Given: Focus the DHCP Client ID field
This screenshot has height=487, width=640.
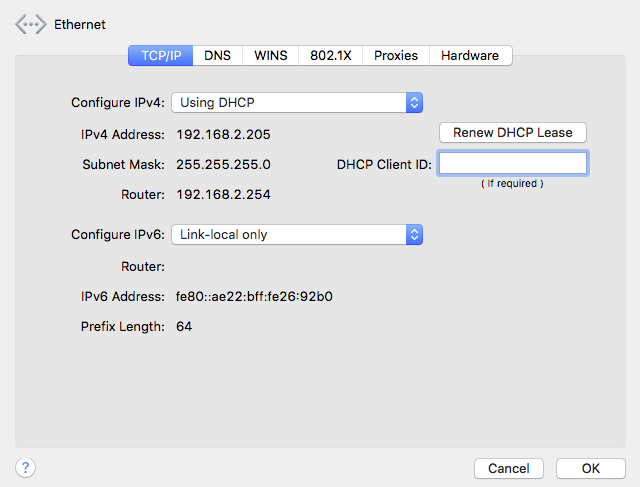Looking at the screenshot, I should click(x=512, y=164).
